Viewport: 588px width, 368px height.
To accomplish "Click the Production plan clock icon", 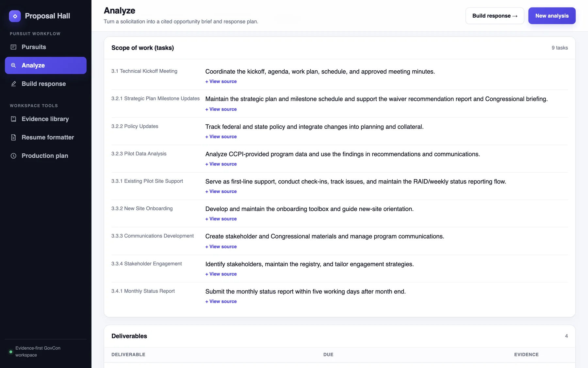I will (13, 156).
